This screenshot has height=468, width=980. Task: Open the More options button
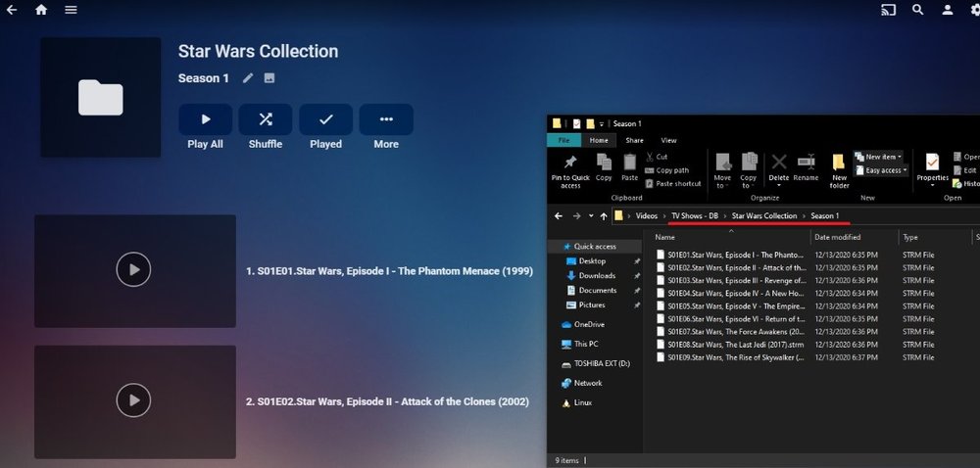tap(386, 119)
